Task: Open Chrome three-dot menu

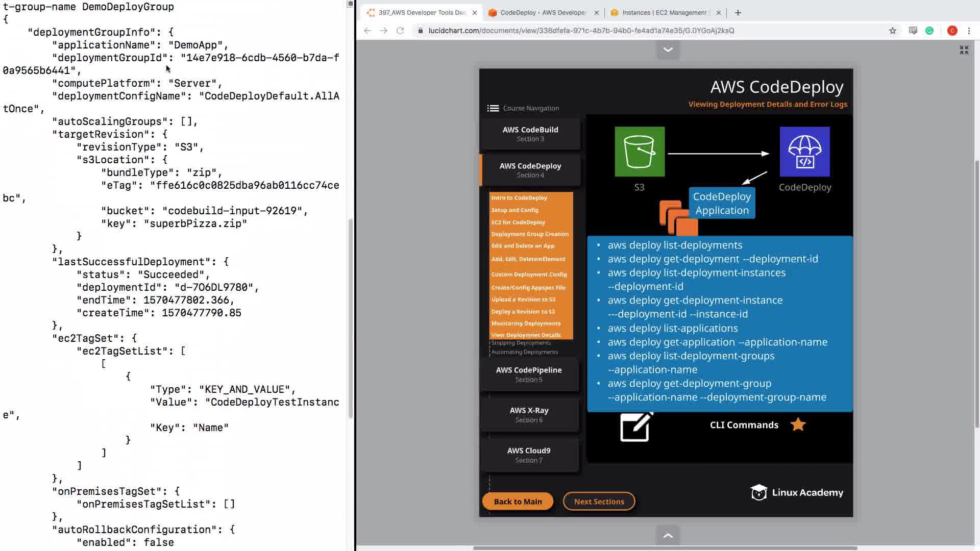Action: point(969,31)
